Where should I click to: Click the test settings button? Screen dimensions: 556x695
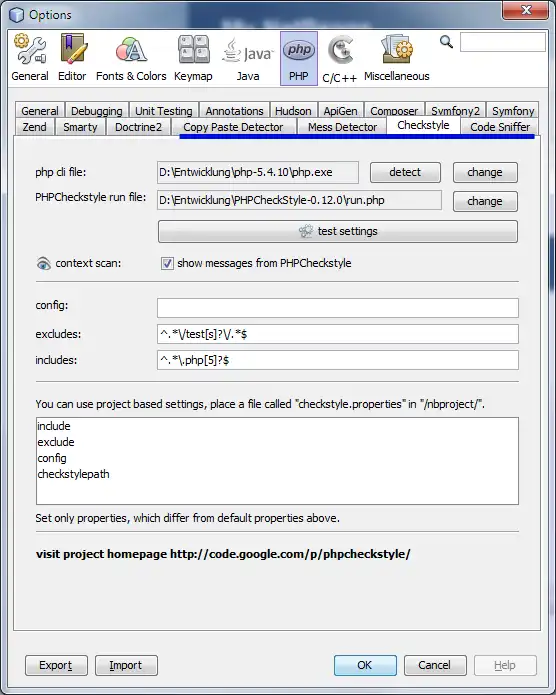click(338, 231)
